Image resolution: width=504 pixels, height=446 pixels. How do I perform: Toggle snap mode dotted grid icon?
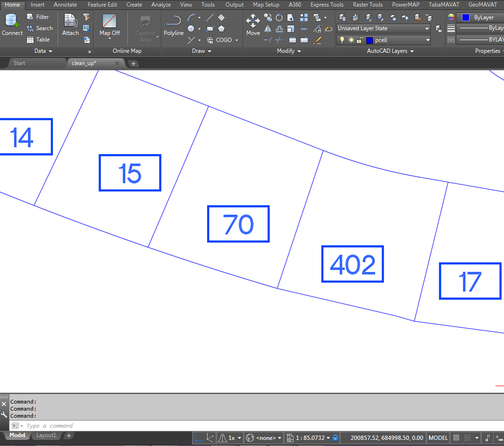pos(467,438)
